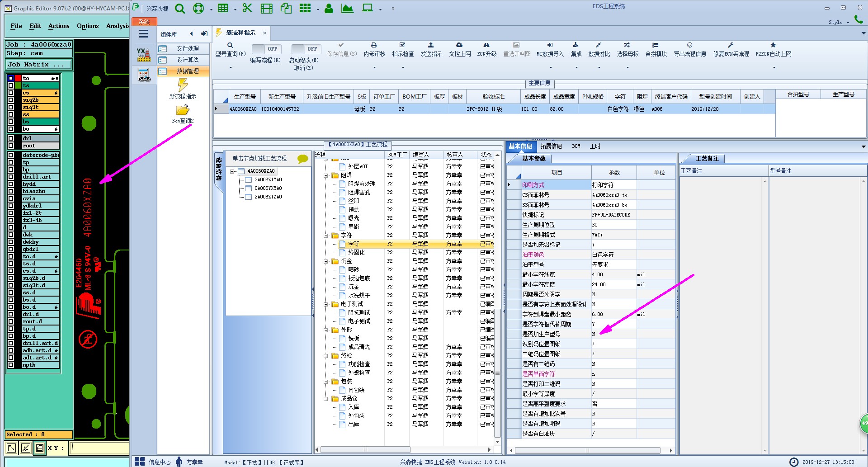Open the 系统 ribbon tab
Screen dimensions: 868x467
tap(144, 22)
